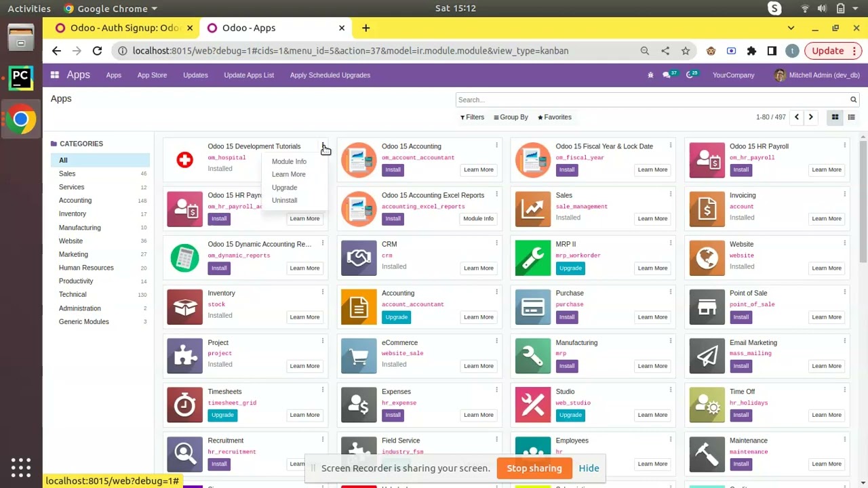Open the Mitchell Admin user menu
This screenshot has height=488, width=868.
tap(817, 75)
